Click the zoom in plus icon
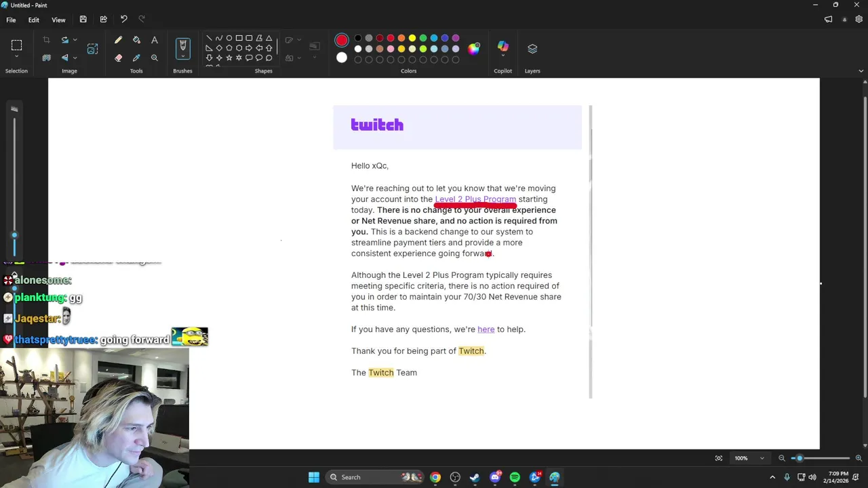Screen dimensions: 868x488 point(859,458)
